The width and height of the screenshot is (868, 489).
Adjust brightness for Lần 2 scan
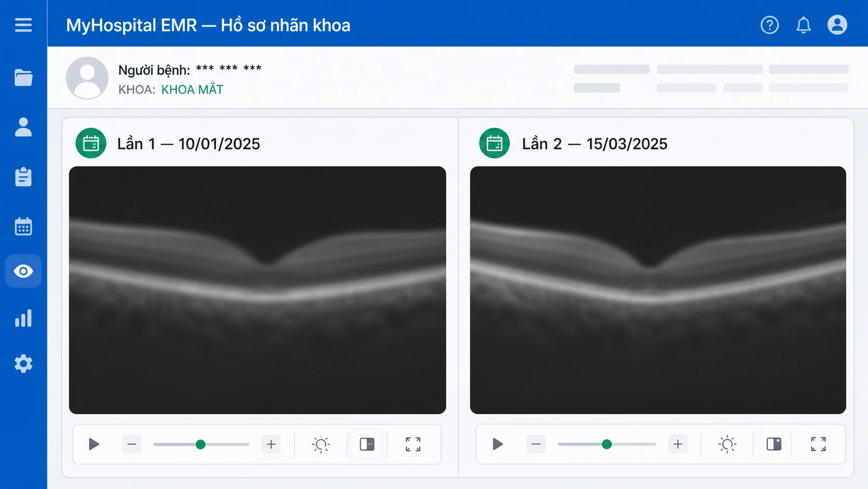point(727,444)
